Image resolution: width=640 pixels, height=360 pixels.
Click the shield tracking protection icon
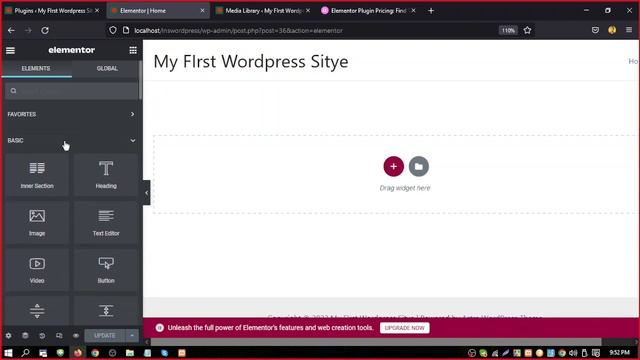(113, 30)
